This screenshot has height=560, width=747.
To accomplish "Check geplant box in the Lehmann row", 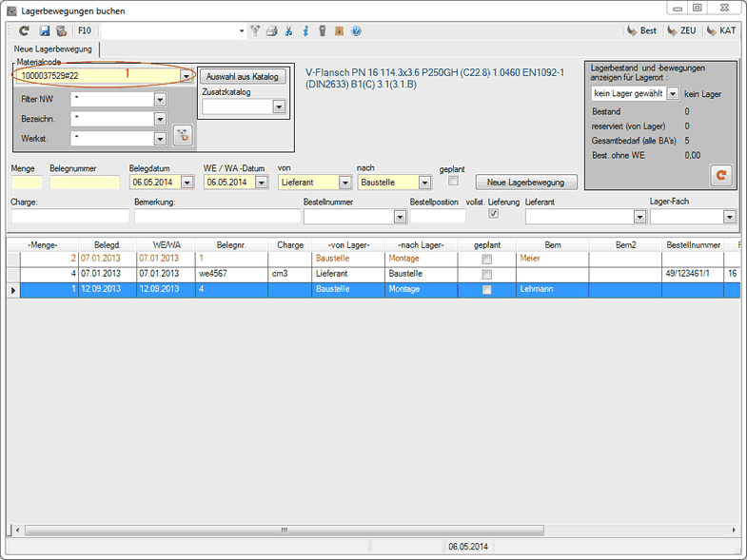I will click(x=487, y=290).
